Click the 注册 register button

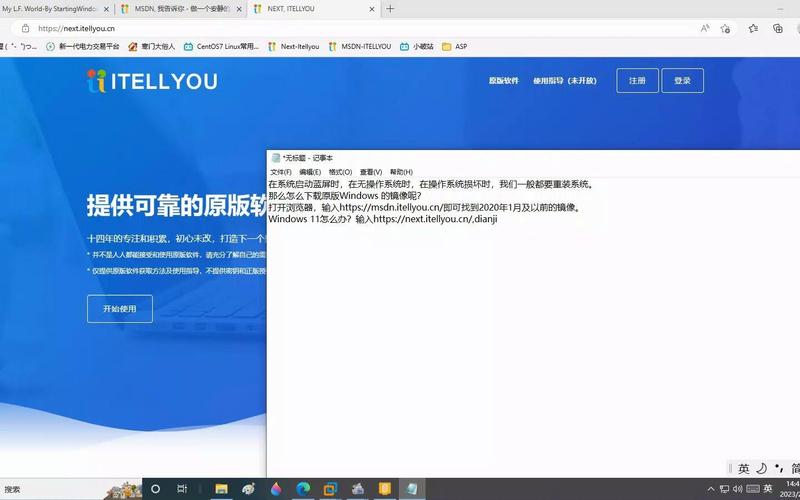637,81
